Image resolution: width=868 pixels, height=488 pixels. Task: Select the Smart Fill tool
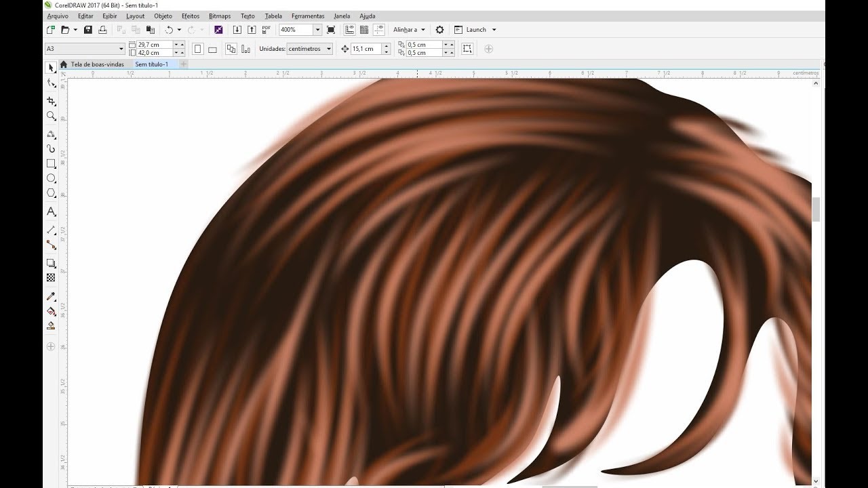pos(51,326)
